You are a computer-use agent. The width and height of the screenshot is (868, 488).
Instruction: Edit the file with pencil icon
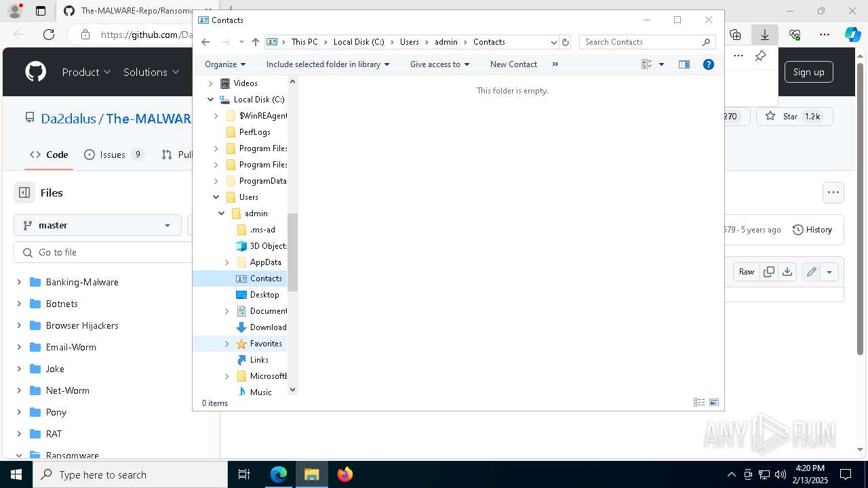pos(811,272)
